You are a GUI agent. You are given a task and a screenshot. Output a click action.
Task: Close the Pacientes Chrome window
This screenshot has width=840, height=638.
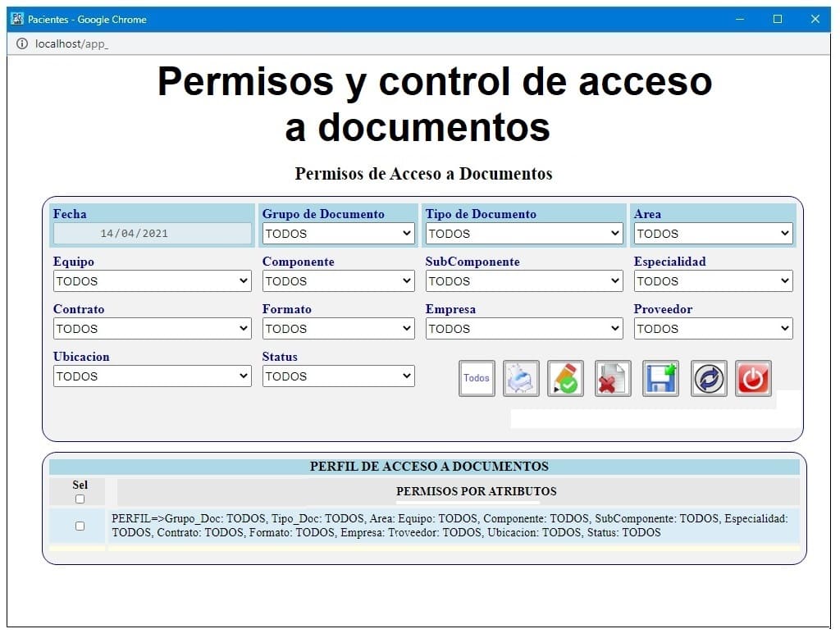pyautogui.click(x=815, y=20)
